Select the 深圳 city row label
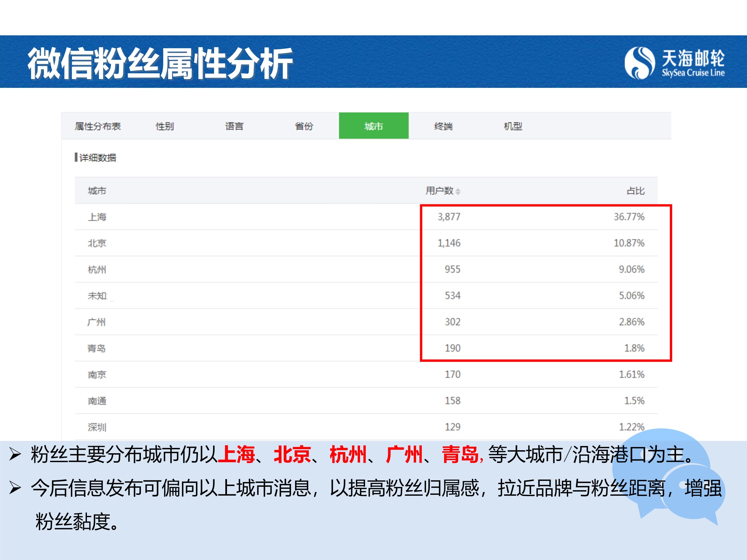This screenshot has width=747, height=560. (97, 427)
